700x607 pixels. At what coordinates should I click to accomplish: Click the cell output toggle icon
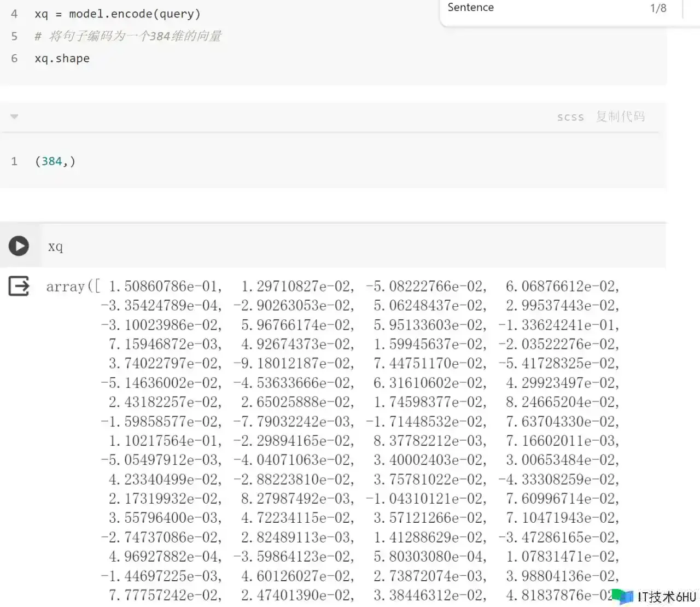19,286
